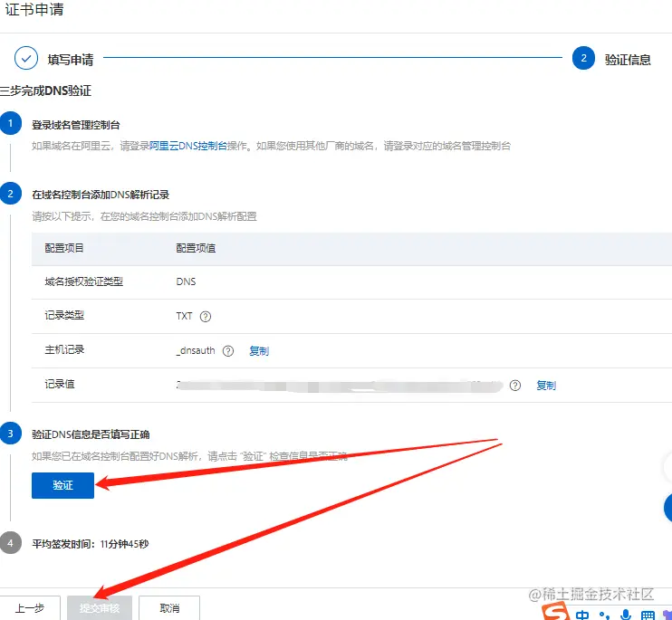Click the 登录域名管理控制台 heading
Image resolution: width=672 pixels, height=620 pixels.
(x=76, y=125)
